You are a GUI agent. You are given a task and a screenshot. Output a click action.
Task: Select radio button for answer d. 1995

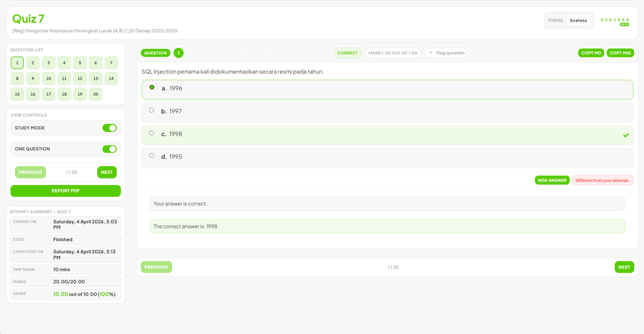(152, 156)
